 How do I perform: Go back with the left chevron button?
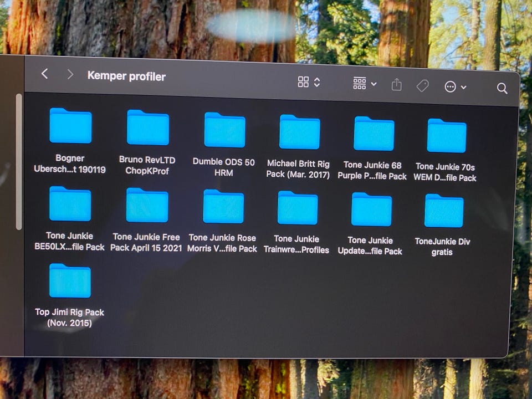click(x=44, y=73)
